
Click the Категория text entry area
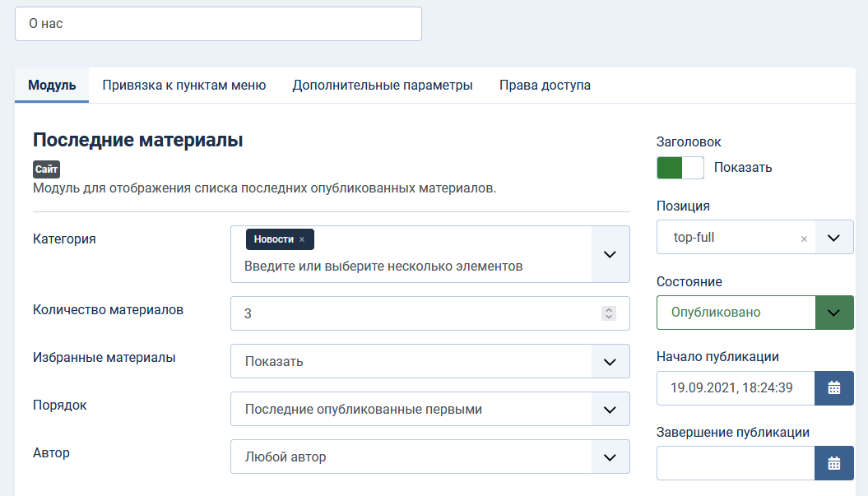pyautogui.click(x=411, y=267)
